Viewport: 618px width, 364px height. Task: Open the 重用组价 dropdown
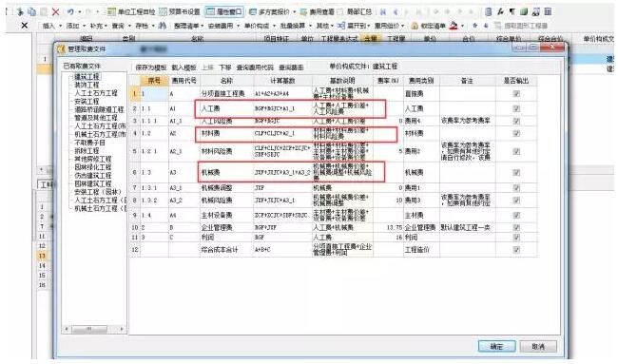point(390,26)
